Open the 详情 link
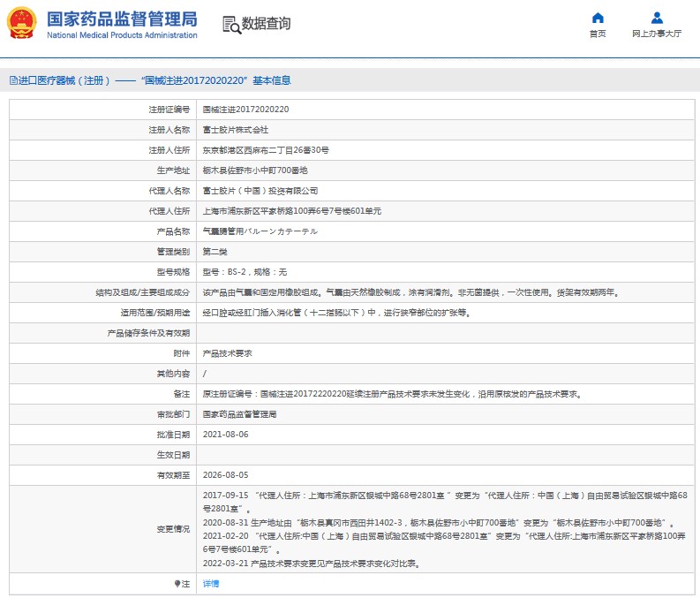 [x=211, y=584]
